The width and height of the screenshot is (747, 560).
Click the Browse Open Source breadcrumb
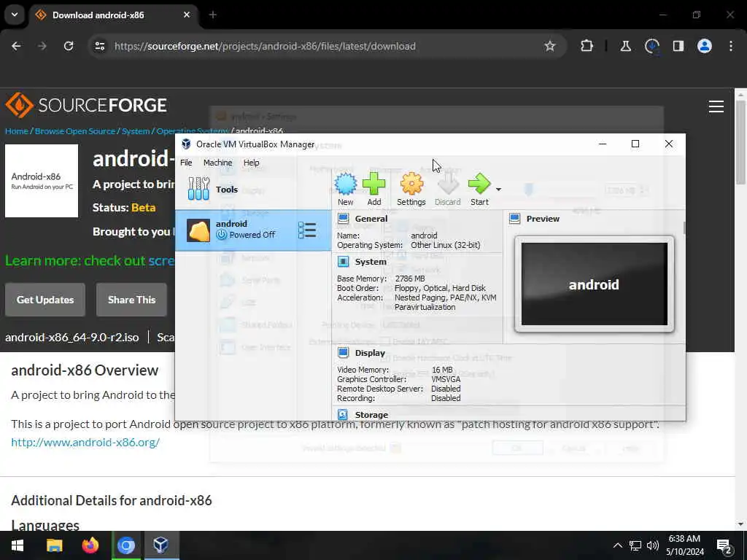tap(75, 131)
